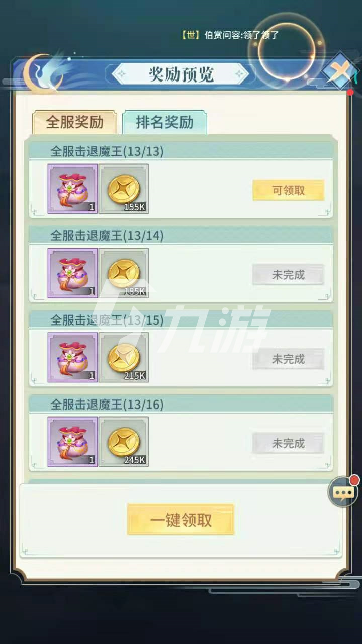Switch to the 全服奖励 tab
The width and height of the screenshot is (362, 644).
(x=74, y=122)
